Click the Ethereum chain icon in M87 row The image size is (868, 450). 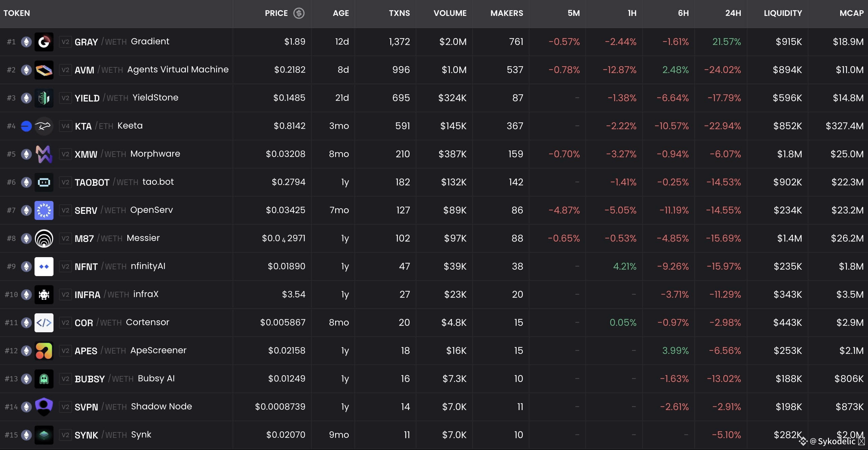(x=26, y=239)
